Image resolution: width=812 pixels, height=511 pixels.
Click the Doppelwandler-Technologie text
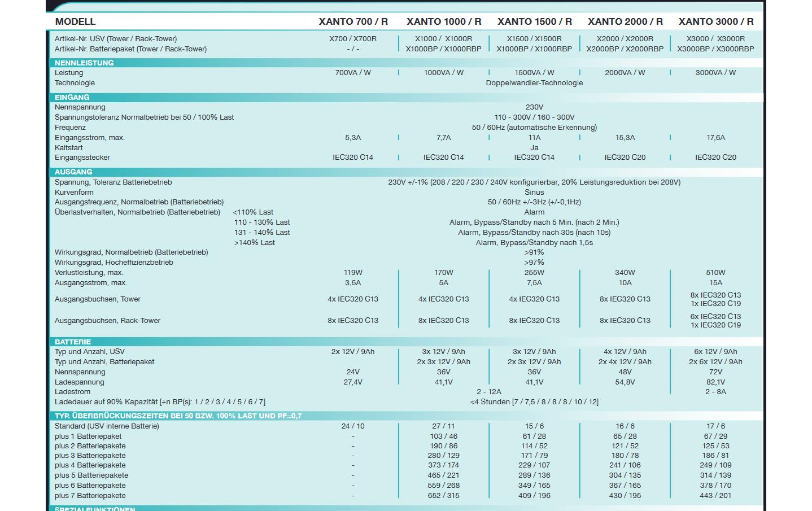pos(534,83)
